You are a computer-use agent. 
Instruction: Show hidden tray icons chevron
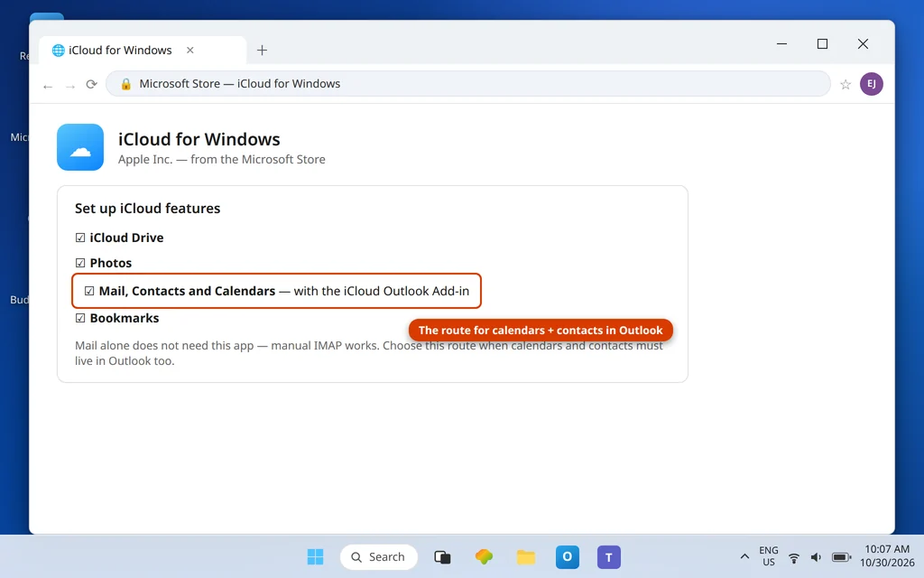(744, 556)
